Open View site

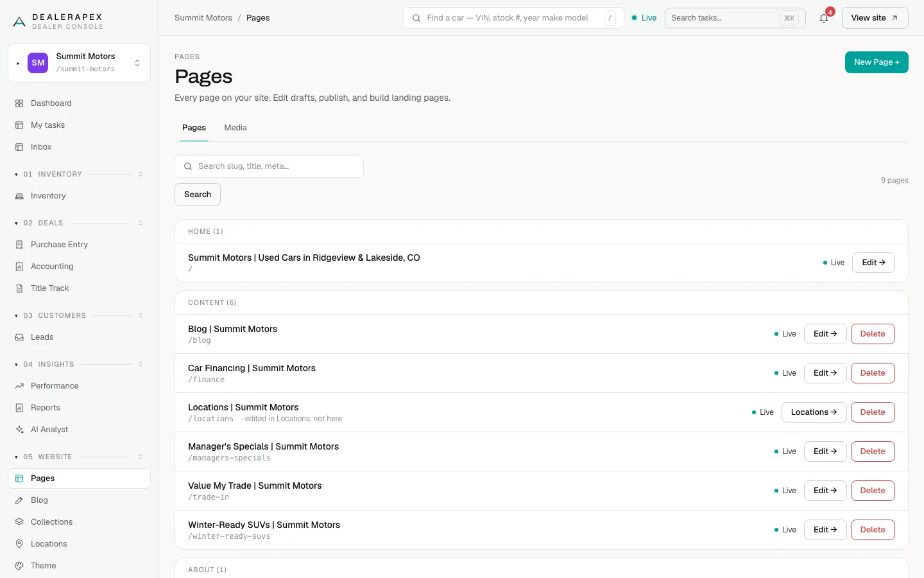click(875, 18)
